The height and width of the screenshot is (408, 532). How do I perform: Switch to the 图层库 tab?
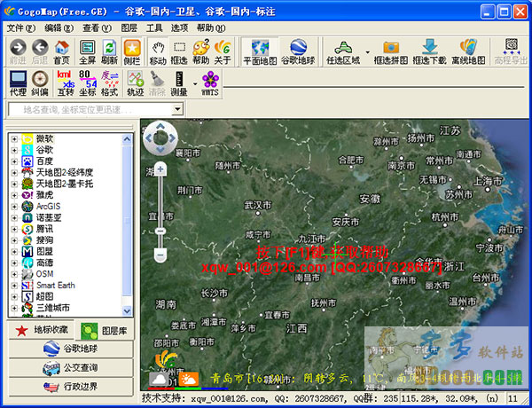pyautogui.click(x=105, y=331)
